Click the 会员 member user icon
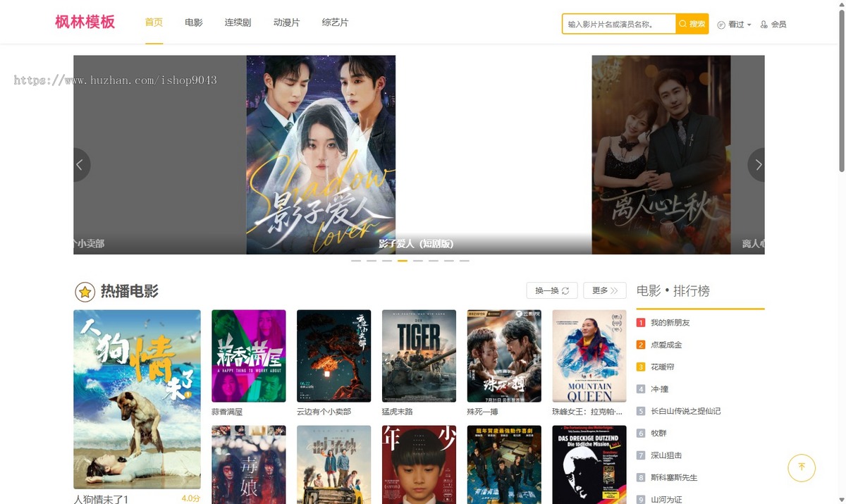Screen dimensions: 846x504 [x=764, y=25]
